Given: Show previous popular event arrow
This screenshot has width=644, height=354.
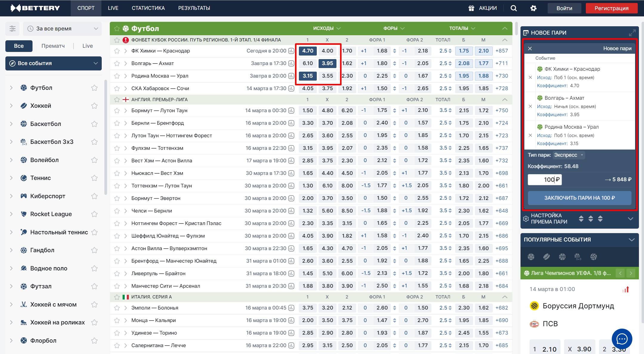Looking at the screenshot, I should click(x=620, y=273).
